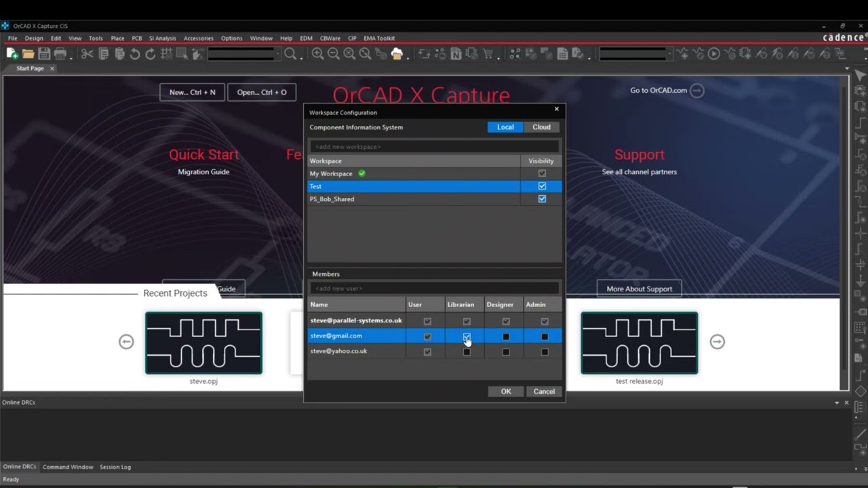This screenshot has height=488, width=868.
Task: Click the Bill of Materials table icon
Action: (562, 54)
